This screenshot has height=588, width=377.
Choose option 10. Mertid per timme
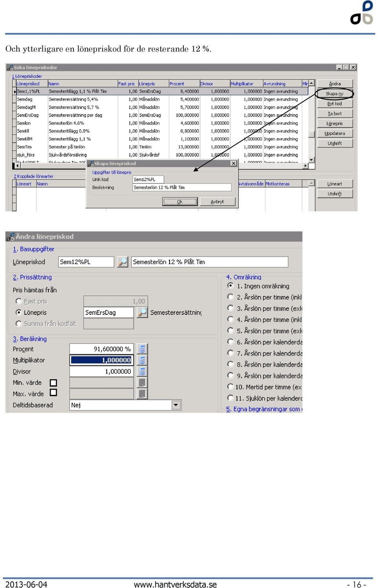tap(231, 387)
